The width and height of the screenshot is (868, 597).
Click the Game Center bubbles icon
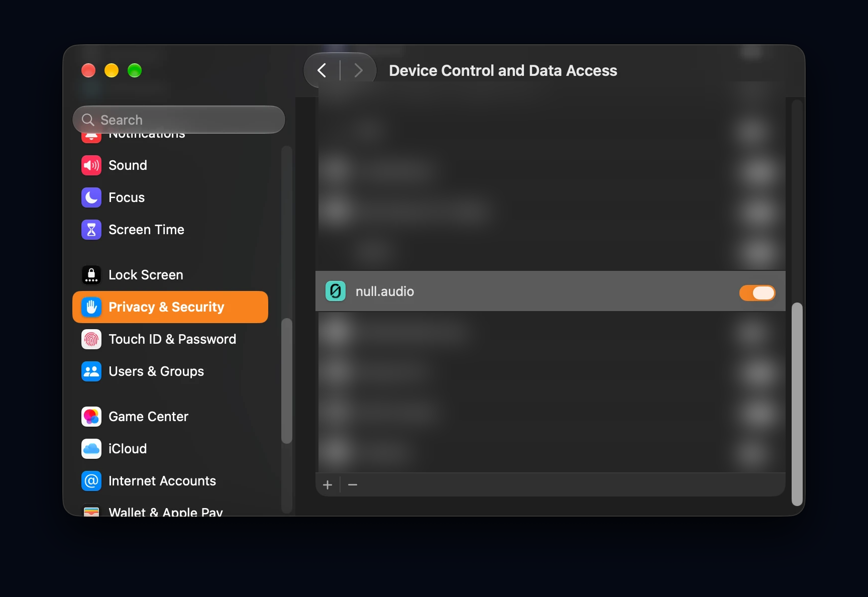pos(91,417)
